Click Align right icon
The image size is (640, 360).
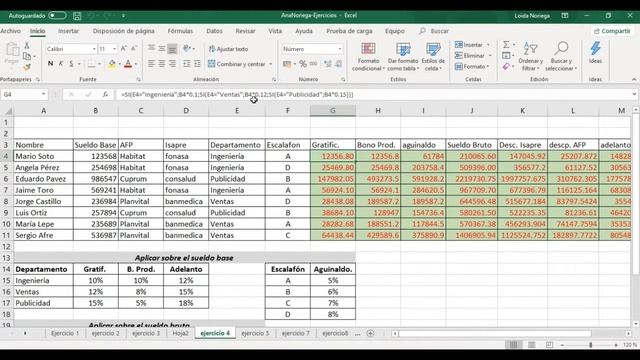[172, 64]
